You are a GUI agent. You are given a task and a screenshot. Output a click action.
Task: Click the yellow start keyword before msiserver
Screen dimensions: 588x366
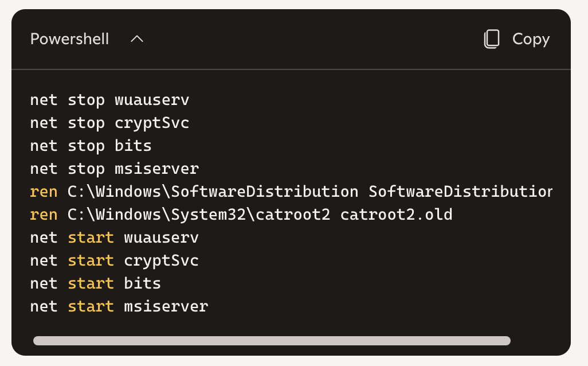coord(91,306)
